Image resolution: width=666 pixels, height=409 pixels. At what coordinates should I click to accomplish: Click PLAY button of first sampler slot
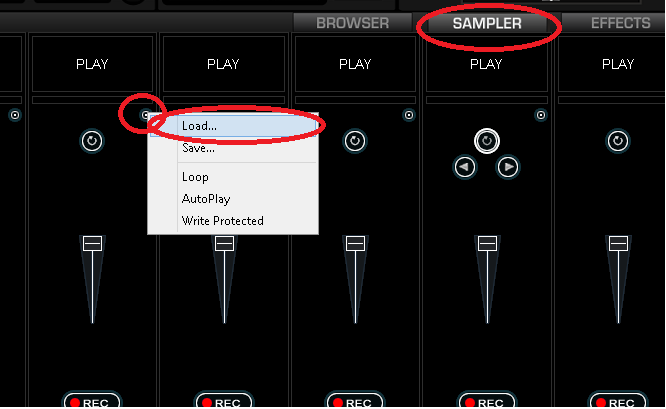[x=92, y=64]
